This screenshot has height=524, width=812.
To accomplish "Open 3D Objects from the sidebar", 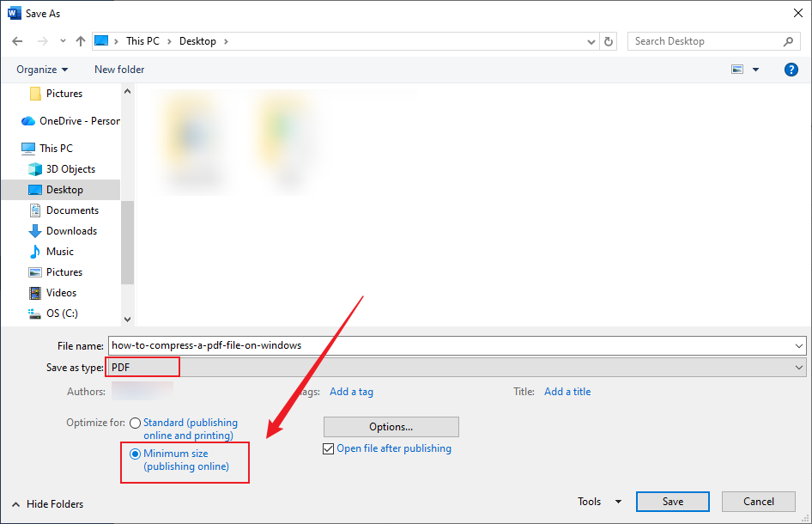I will (69, 168).
